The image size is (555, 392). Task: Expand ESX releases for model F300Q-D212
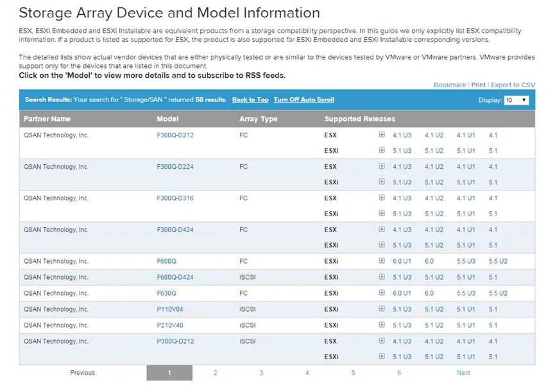(x=382, y=135)
